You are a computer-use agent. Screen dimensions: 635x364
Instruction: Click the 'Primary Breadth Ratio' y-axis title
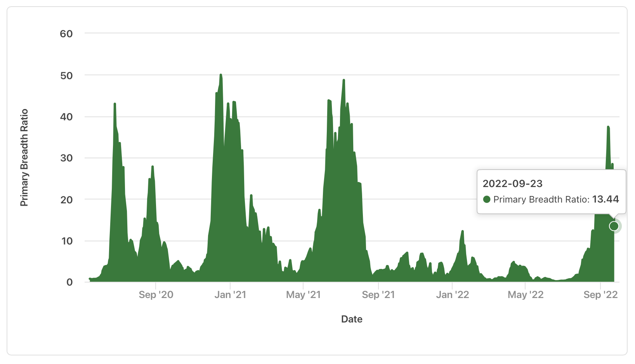(24, 158)
